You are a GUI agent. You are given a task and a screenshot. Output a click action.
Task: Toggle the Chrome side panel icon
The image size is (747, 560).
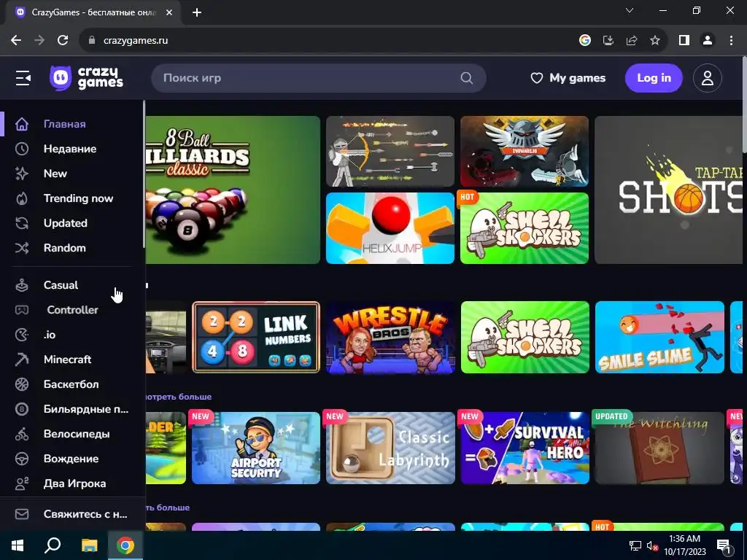coord(684,41)
